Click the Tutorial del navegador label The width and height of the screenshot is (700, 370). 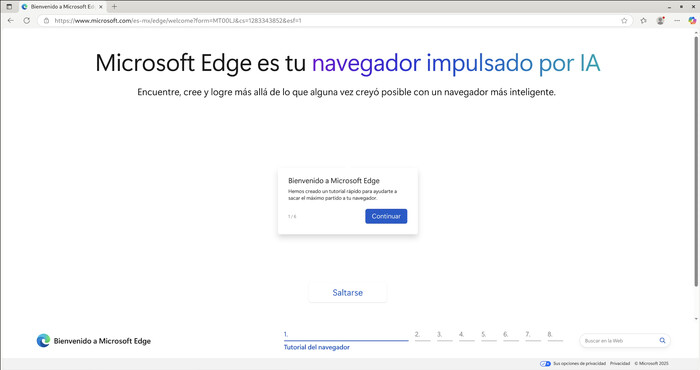(317, 347)
